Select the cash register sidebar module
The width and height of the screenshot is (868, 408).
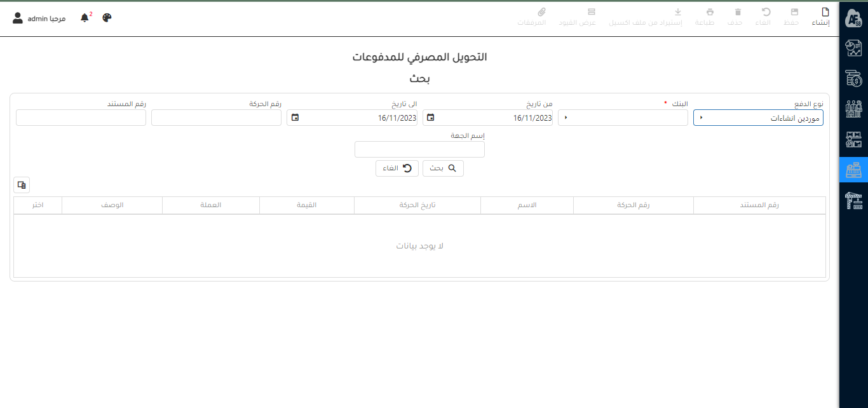[853, 170]
